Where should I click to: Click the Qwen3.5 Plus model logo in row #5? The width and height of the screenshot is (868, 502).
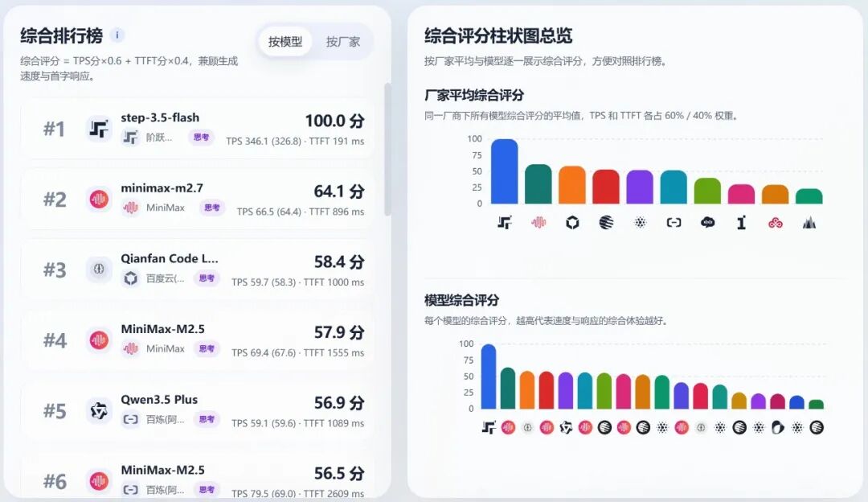point(99,410)
